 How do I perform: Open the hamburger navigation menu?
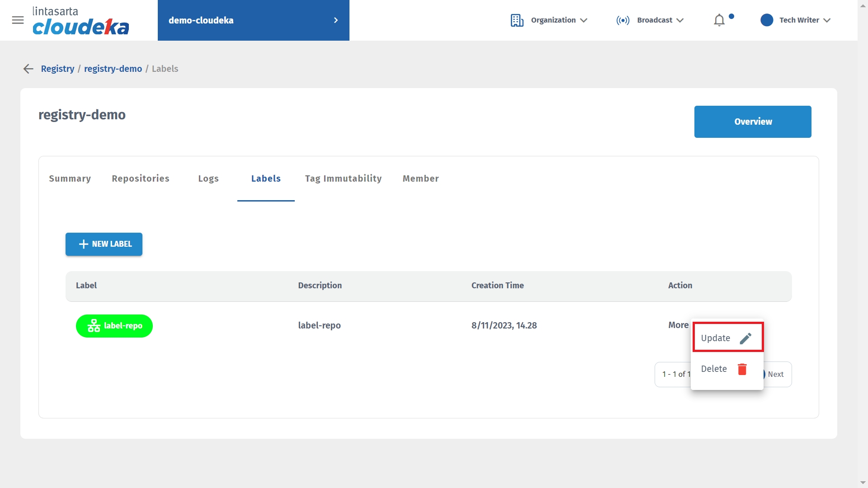pyautogui.click(x=18, y=20)
